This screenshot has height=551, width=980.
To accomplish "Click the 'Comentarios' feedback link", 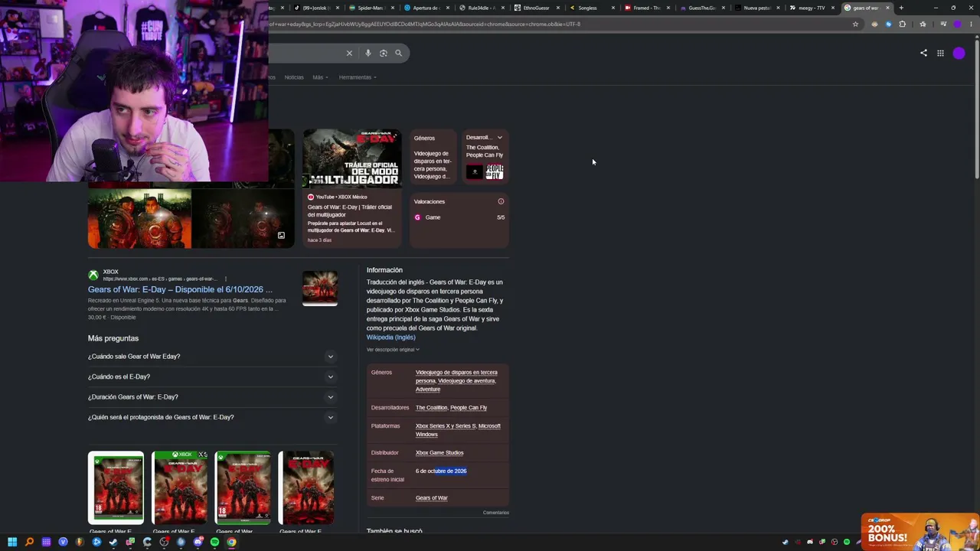I will pyautogui.click(x=496, y=513).
